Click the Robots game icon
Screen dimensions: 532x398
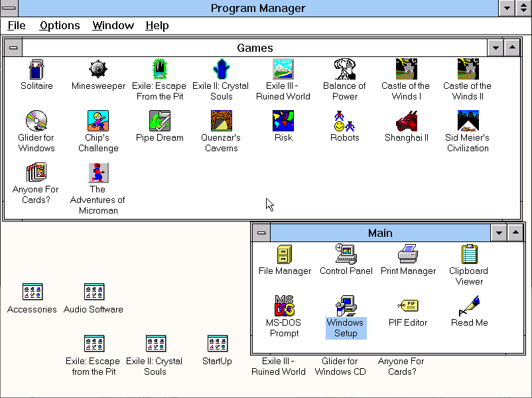coord(345,121)
